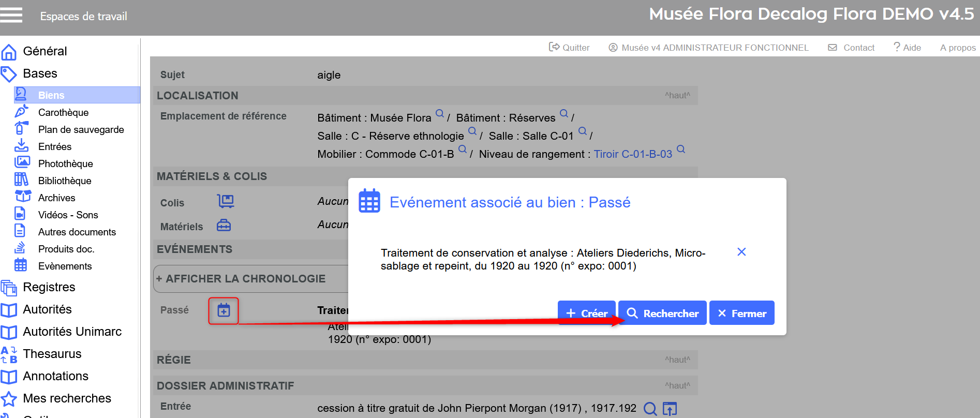The height and width of the screenshot is (418, 980).
Task: Click magnifier next to Tiroir C-01-B-03
Action: 681,150
